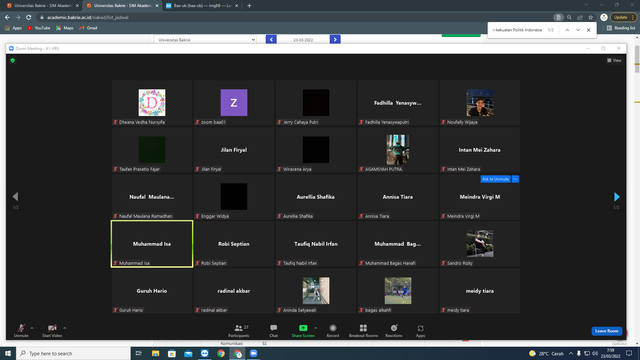Image resolution: width=640 pixels, height=360 pixels.
Task: Switch to the first Universitas Bakrie tab
Action: pos(42,6)
